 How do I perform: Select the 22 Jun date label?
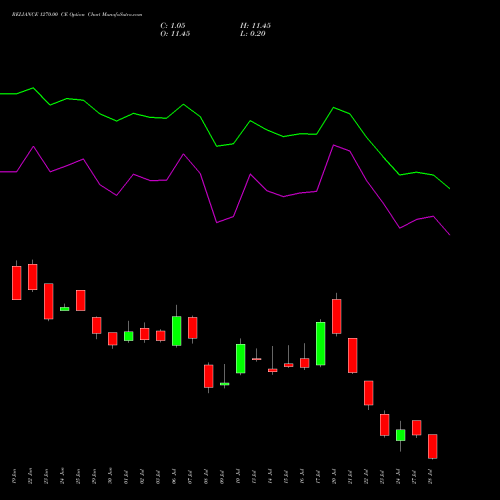30,476
